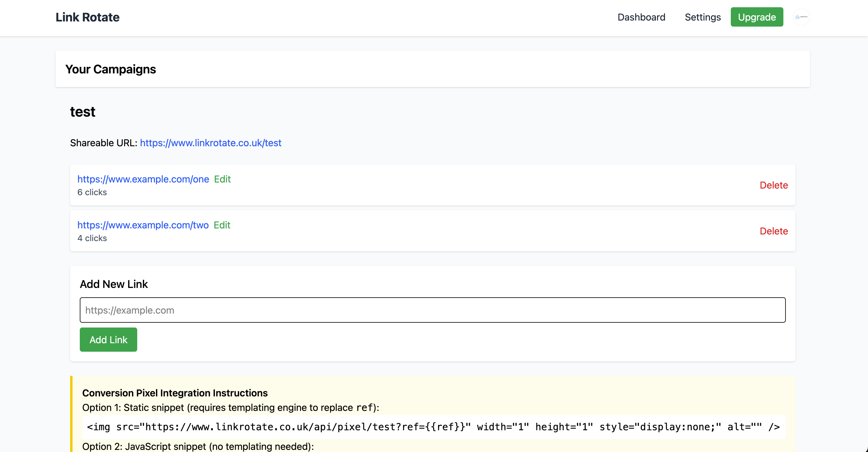
Task: Open the example.com/one link
Action: coord(143,179)
